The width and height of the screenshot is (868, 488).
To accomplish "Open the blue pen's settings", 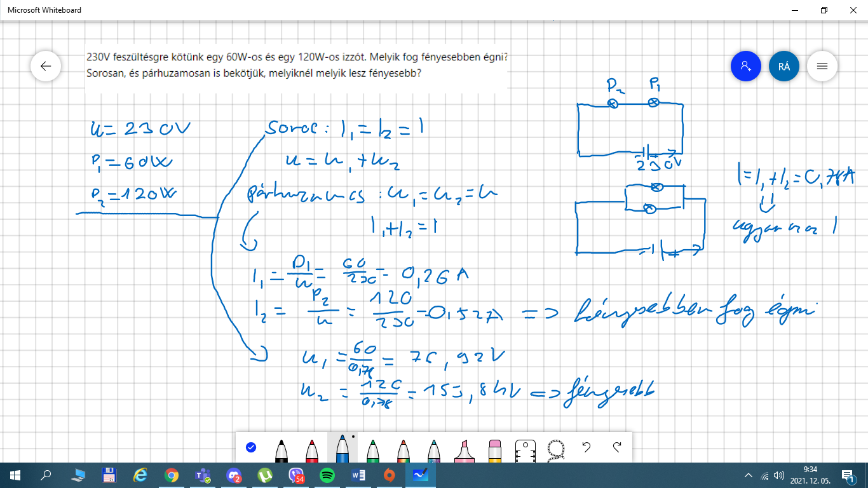I will [342, 449].
